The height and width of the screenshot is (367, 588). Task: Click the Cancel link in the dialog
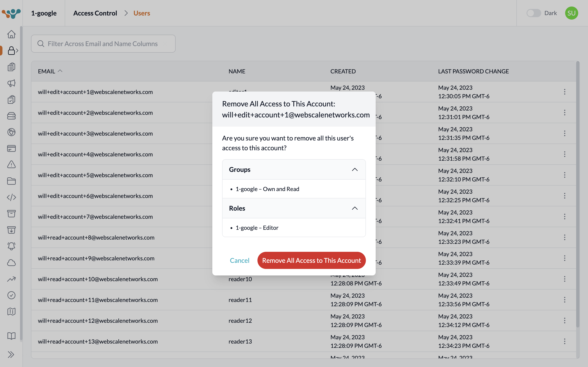pos(239,260)
